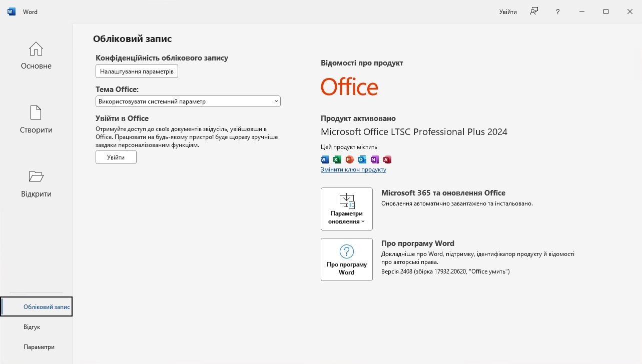
Task: Click Увійти in the title bar
Action: click(x=508, y=11)
